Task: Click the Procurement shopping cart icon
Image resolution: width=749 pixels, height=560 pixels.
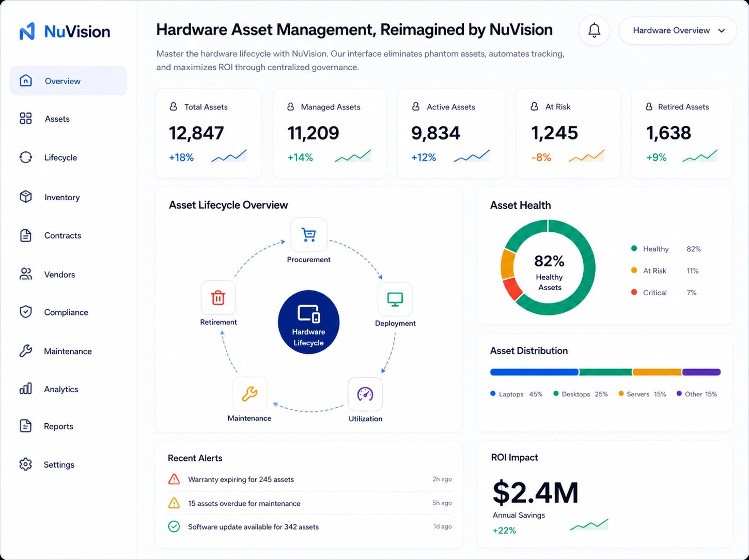Action: (x=309, y=235)
